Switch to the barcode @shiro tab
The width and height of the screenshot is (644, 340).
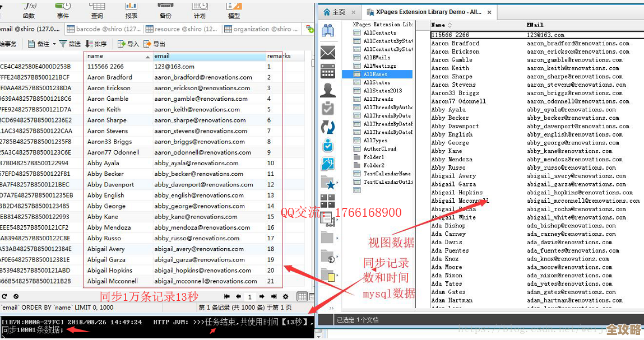point(104,29)
